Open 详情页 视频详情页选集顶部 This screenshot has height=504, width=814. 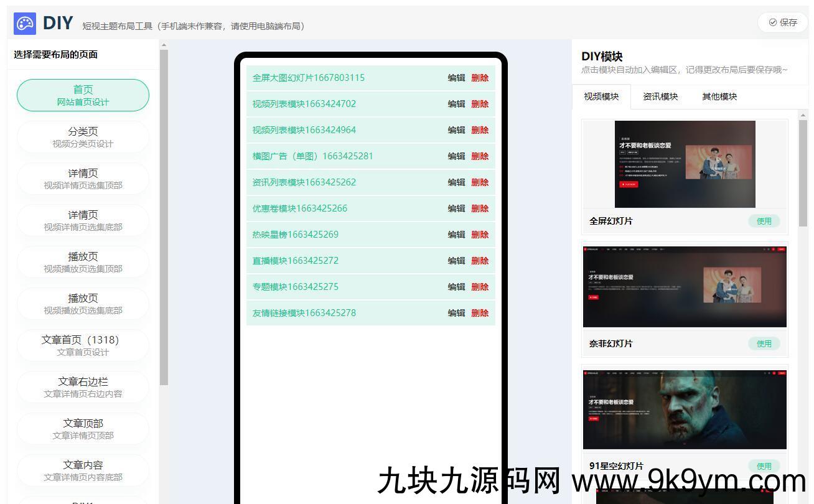(83, 179)
